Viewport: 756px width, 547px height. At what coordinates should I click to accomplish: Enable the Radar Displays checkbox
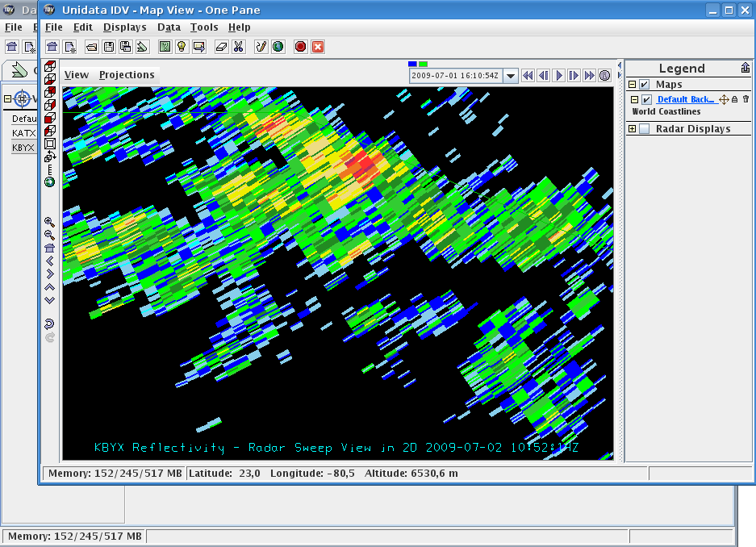(645, 129)
